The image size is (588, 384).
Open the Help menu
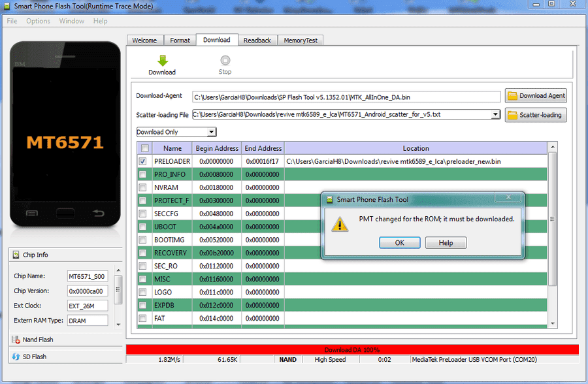[x=101, y=21]
